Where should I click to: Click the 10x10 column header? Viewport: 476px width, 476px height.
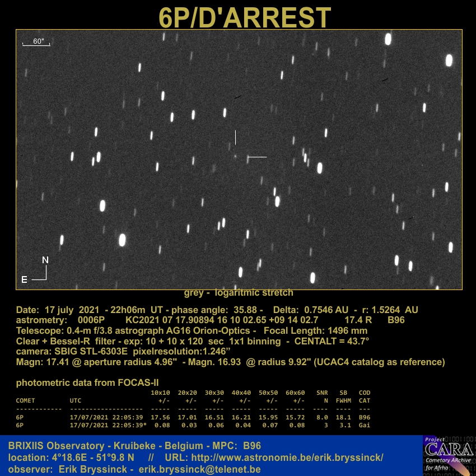point(160,393)
